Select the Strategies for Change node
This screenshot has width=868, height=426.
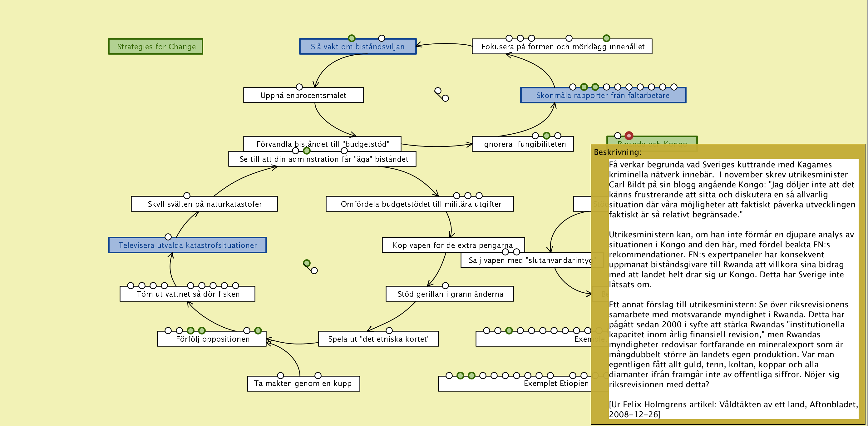click(x=156, y=47)
